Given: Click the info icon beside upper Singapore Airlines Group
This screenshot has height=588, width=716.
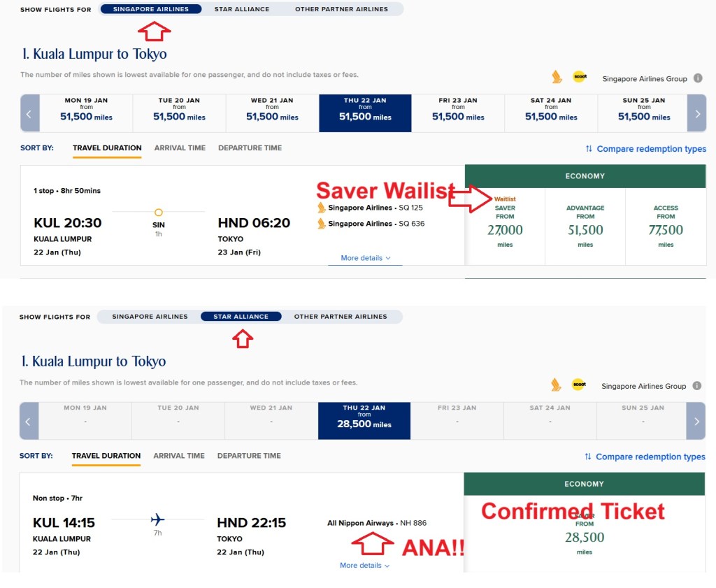Looking at the screenshot, I should click(x=697, y=78).
